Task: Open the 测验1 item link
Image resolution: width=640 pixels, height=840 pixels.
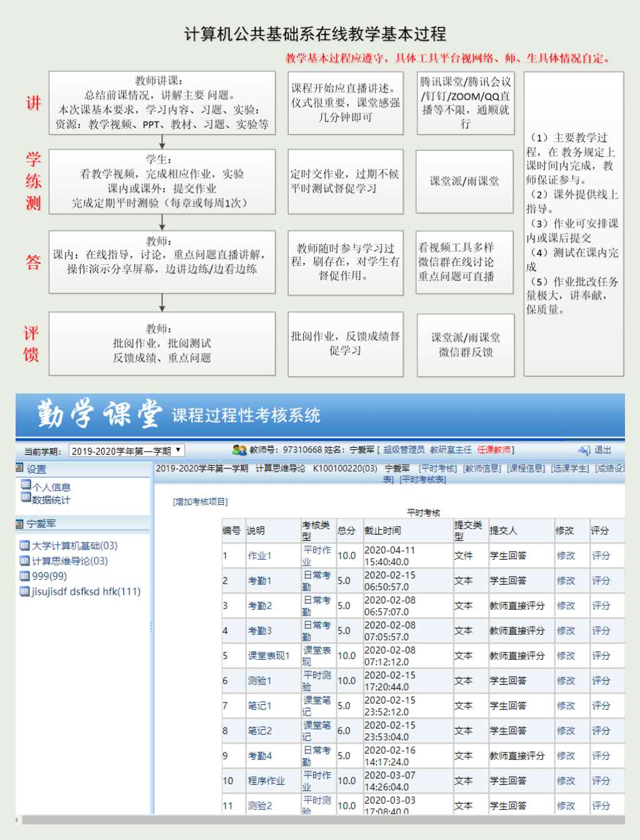Action: point(259,681)
